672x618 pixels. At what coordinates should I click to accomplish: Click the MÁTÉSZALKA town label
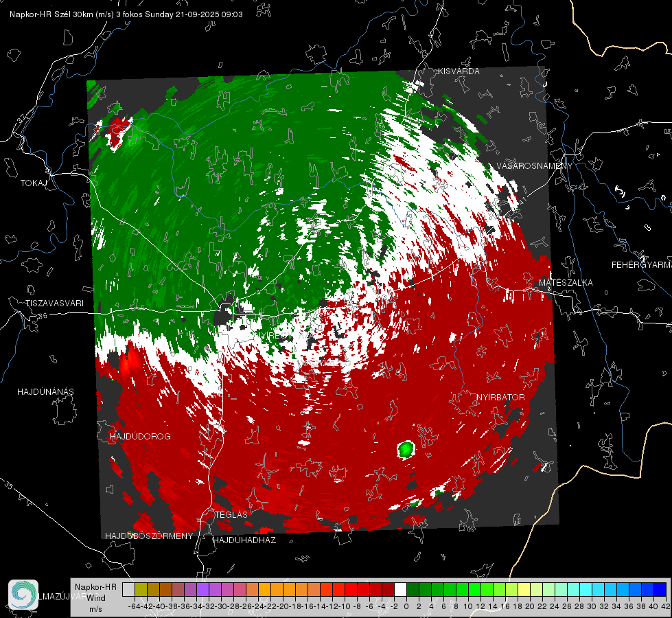coord(566,283)
